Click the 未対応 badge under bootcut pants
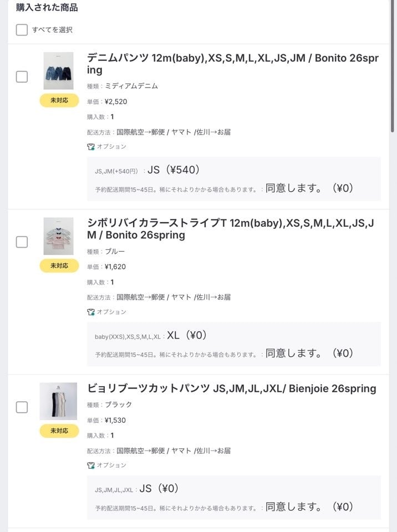Image resolution: width=397 pixels, height=532 pixels. pos(59,431)
